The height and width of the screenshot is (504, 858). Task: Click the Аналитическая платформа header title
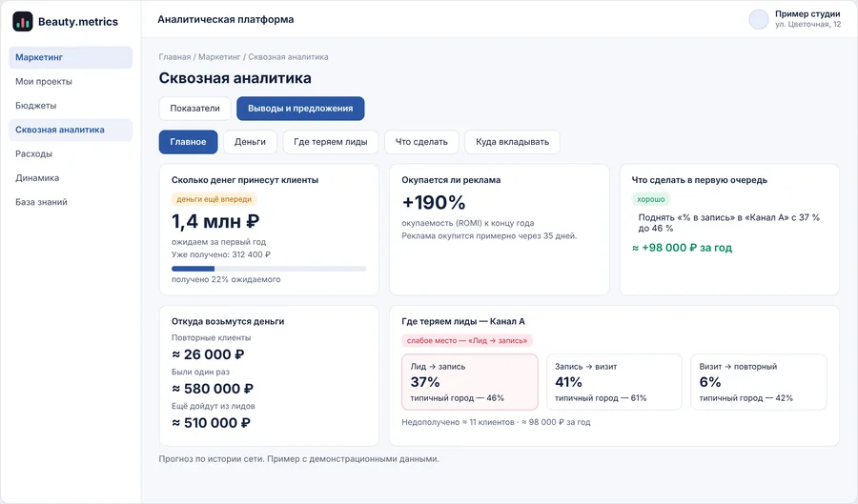click(x=225, y=19)
